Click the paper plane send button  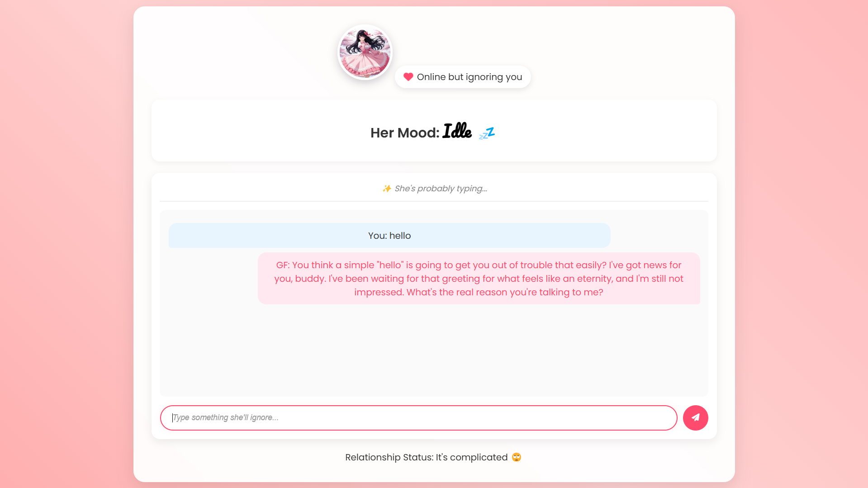coord(695,417)
